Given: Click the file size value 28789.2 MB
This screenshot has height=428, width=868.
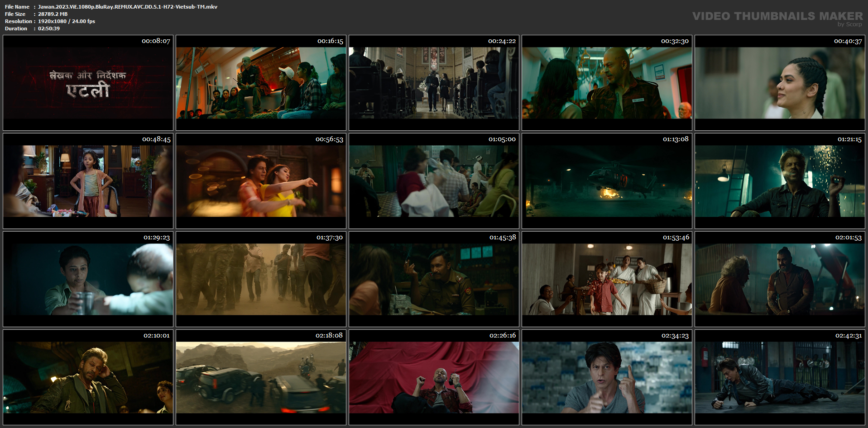Looking at the screenshot, I should pos(53,14).
